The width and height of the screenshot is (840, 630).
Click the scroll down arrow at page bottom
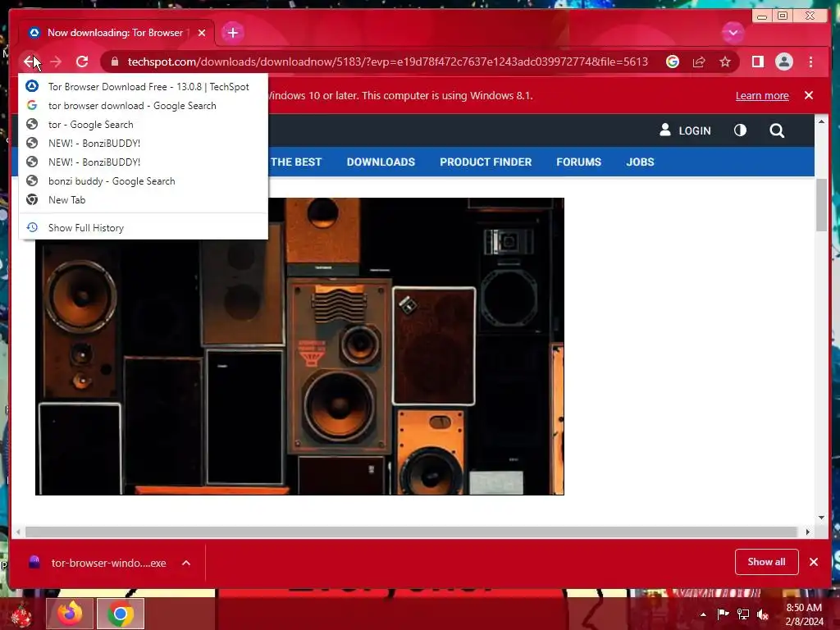pos(821,518)
